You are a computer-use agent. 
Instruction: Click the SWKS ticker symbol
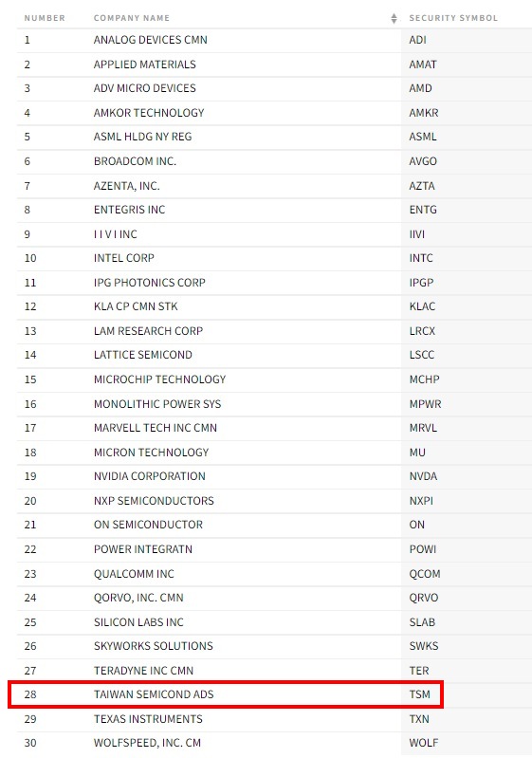point(424,646)
